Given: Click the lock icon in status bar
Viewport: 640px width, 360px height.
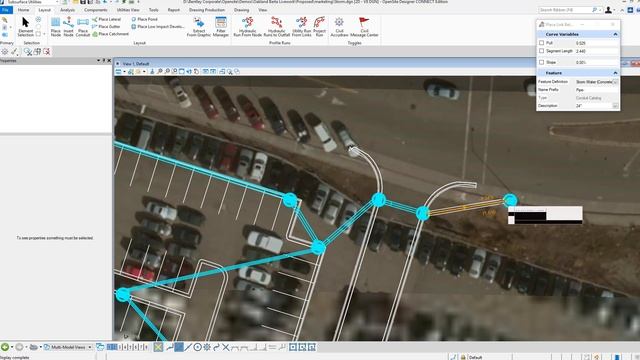Looking at the screenshot, I should [x=463, y=357].
